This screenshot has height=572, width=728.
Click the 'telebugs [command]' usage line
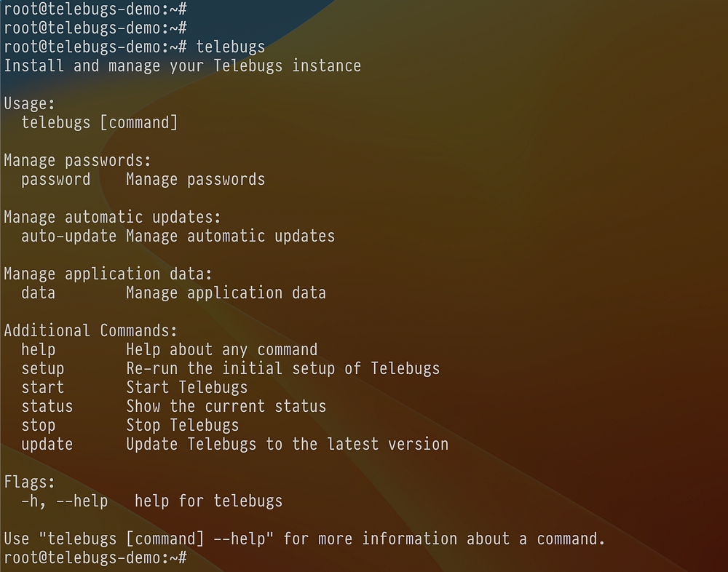click(x=100, y=122)
